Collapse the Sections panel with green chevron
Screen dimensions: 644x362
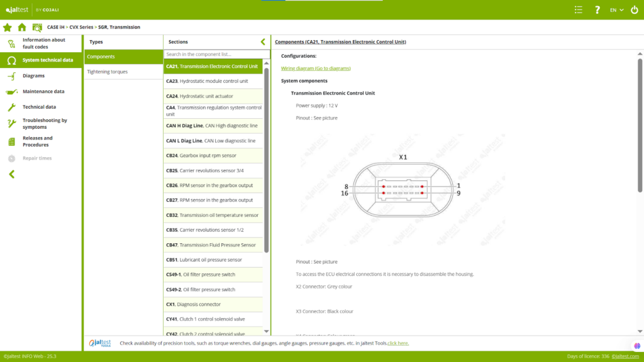tap(263, 42)
